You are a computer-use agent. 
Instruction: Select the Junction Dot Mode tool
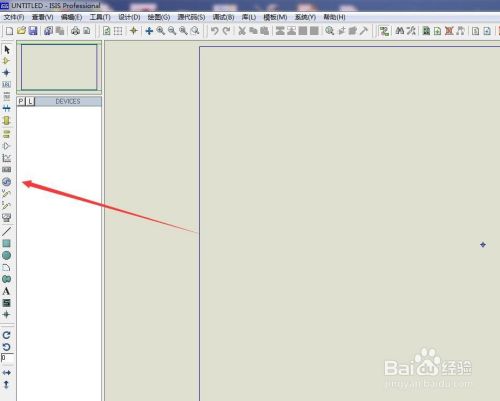[x=6, y=73]
